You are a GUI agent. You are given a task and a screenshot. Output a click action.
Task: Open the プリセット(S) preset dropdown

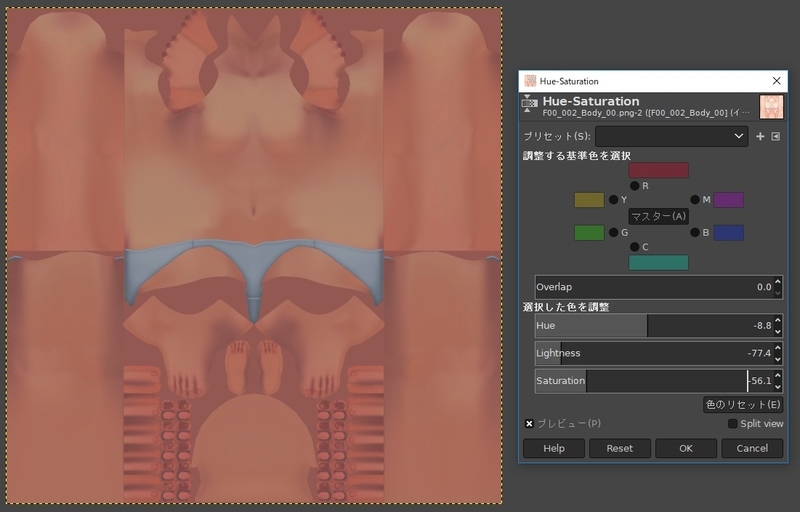(x=671, y=136)
